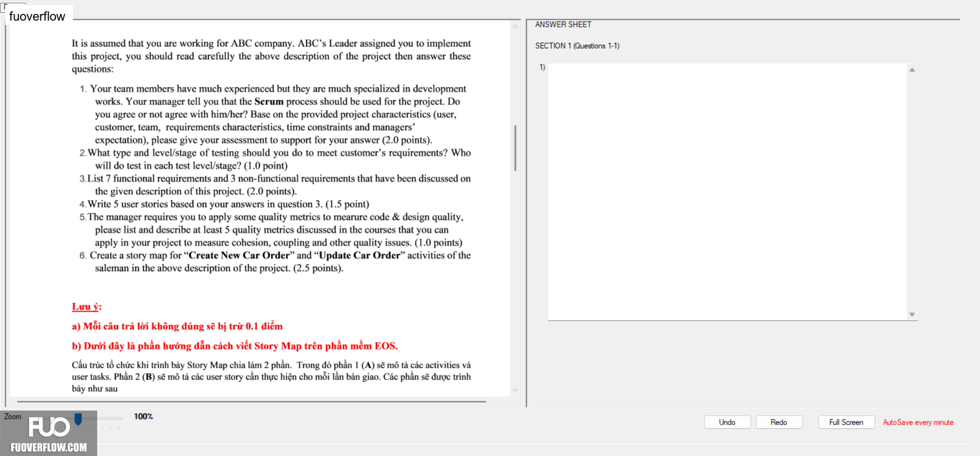This screenshot has width=980, height=456.
Task: Click the question panel vertical scrollbar thumb
Action: point(515,148)
